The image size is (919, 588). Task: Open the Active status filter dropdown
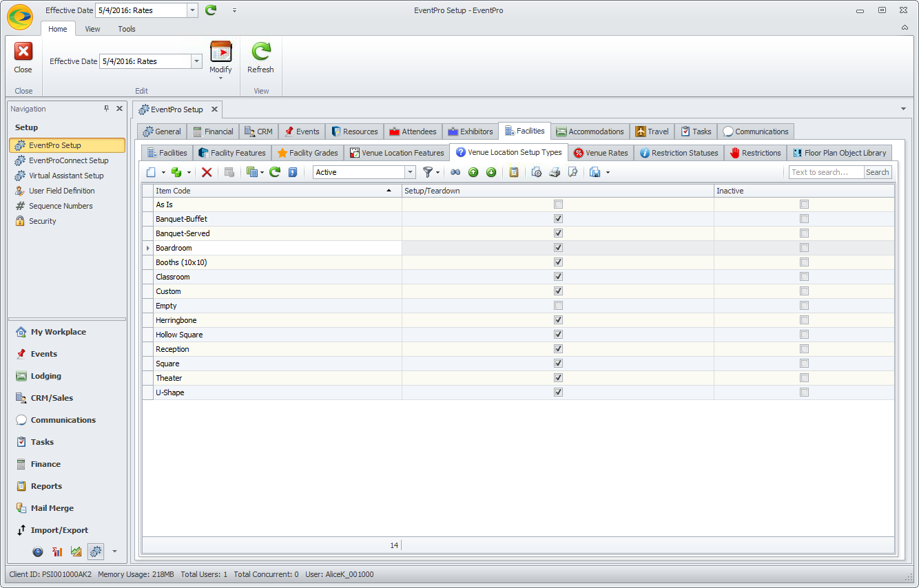[x=411, y=172]
